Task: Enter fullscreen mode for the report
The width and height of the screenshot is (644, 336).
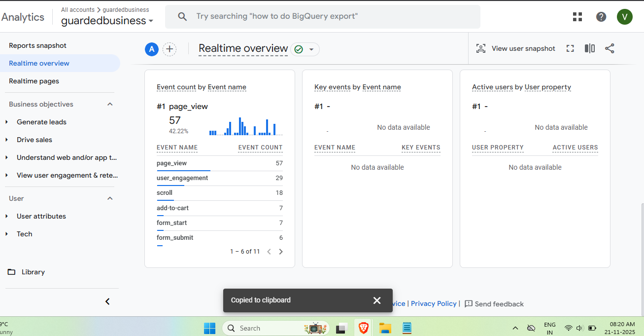Action: pyautogui.click(x=570, y=48)
